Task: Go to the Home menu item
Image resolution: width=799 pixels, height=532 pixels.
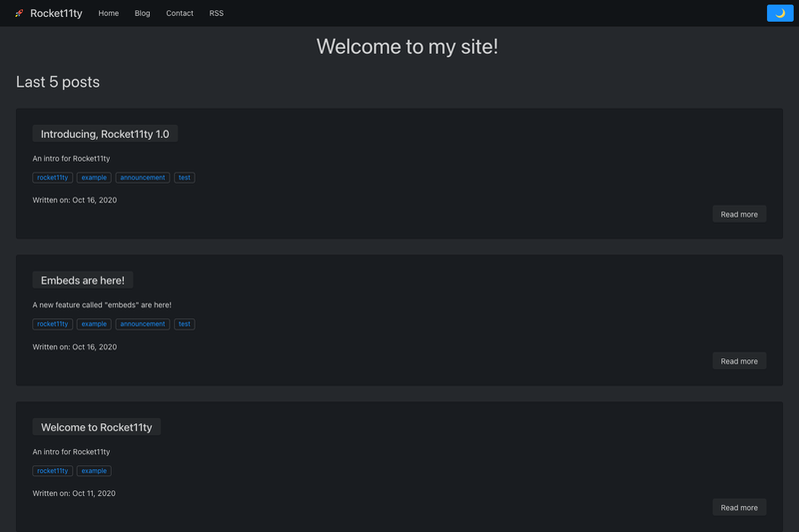Action: (109, 13)
